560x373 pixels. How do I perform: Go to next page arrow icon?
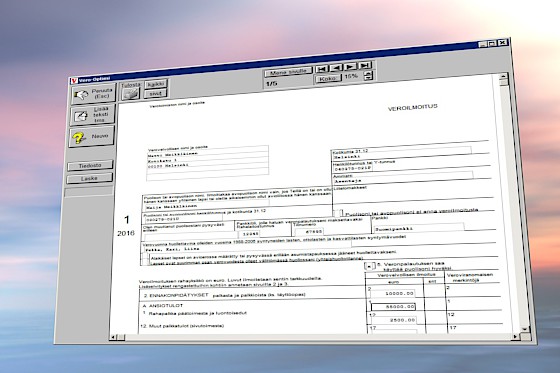coord(350,66)
